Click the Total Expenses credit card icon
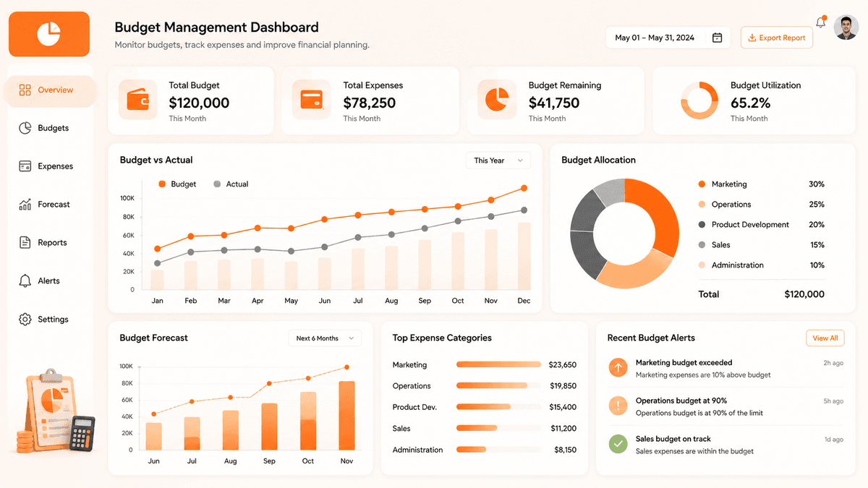Screen dimensions: 868x488 [312, 99]
